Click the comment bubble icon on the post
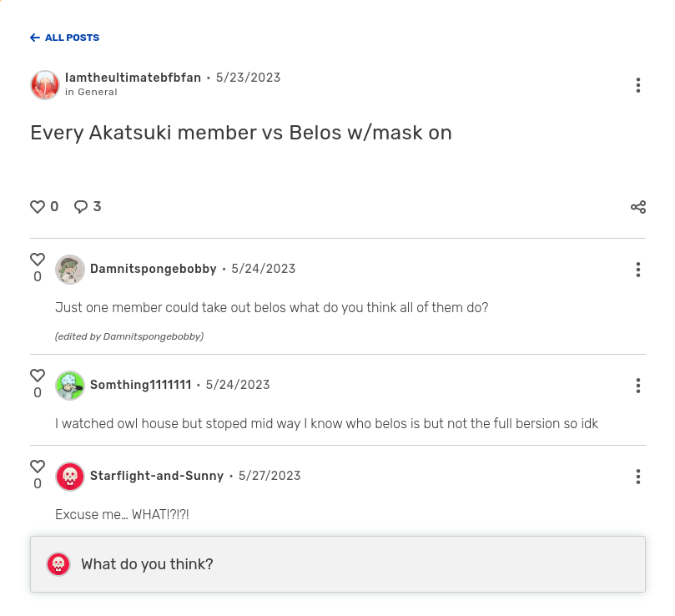This screenshot has width=675, height=616. (81, 207)
